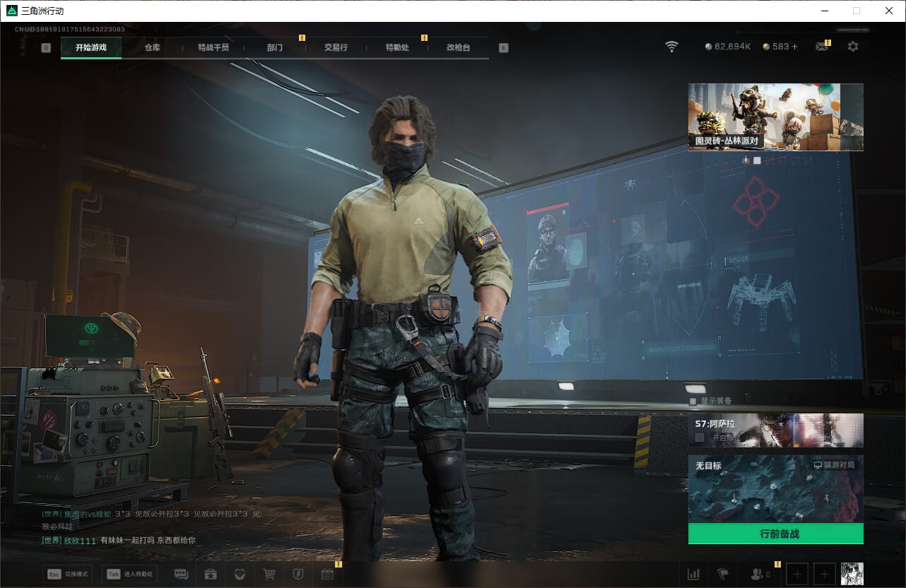The image size is (906, 588).
Task: Click the 端游对局 label
Action: [839, 466]
